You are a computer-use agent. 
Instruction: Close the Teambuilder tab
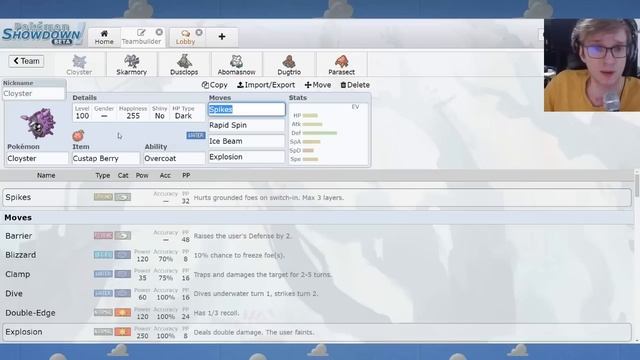coord(159,32)
